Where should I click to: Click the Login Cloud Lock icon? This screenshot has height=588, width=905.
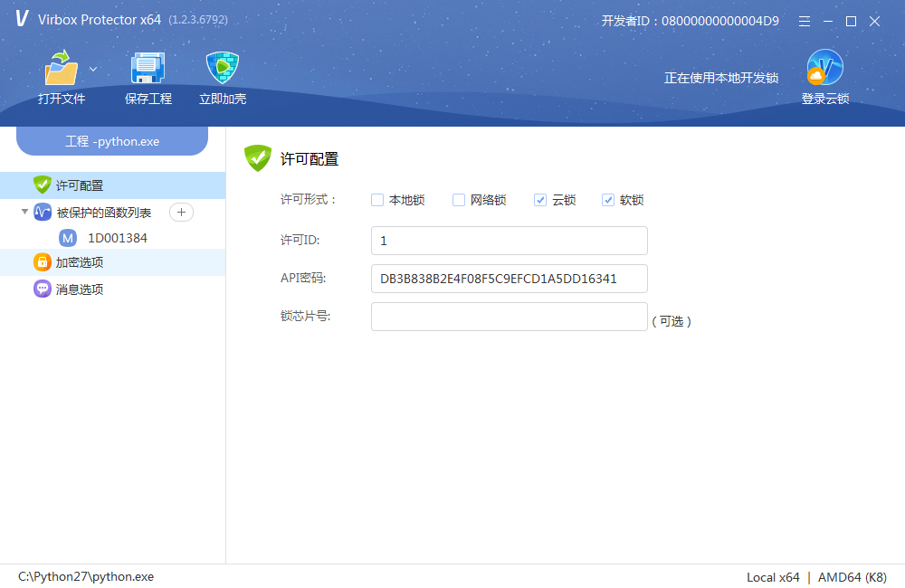point(824,68)
